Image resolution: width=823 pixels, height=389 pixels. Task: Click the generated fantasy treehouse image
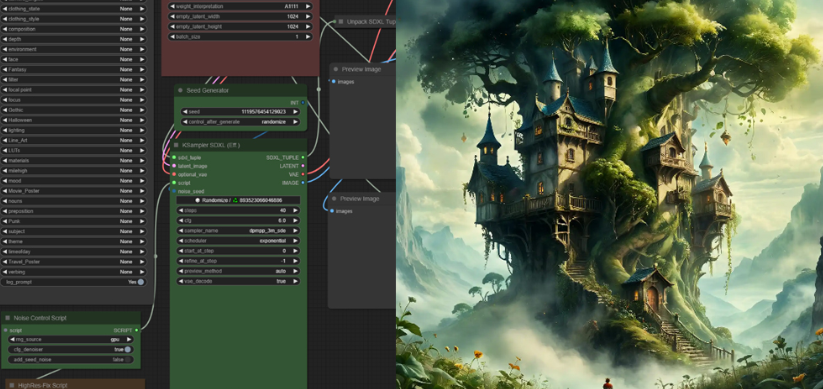[609, 194]
